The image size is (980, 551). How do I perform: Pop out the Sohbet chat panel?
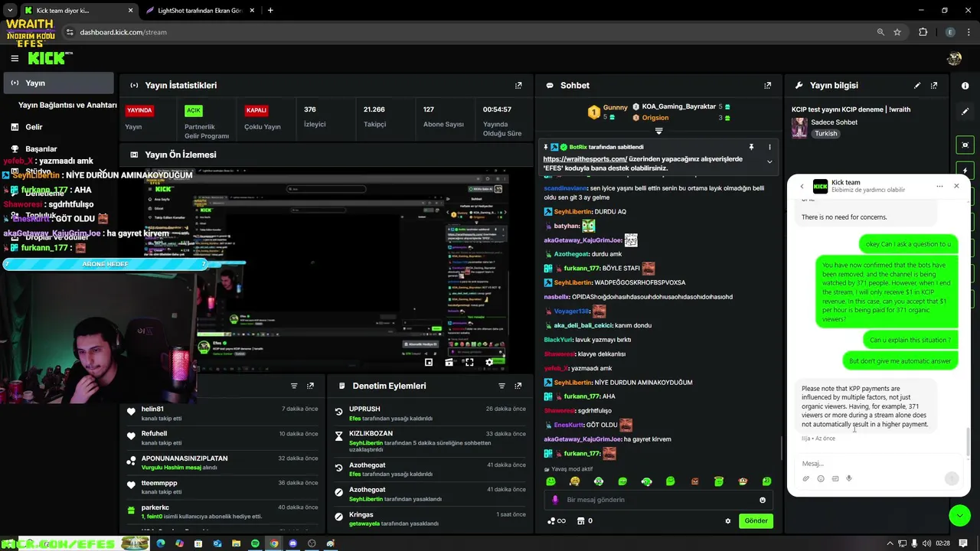click(x=767, y=86)
